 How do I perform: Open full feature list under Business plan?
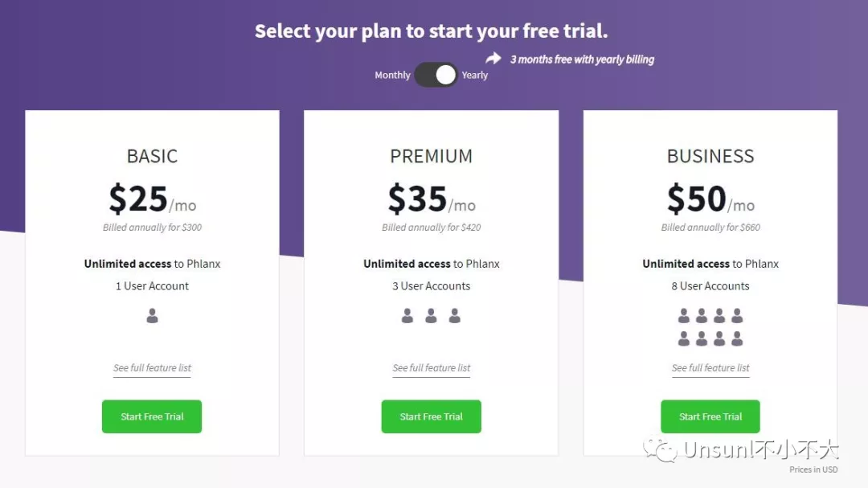point(710,368)
